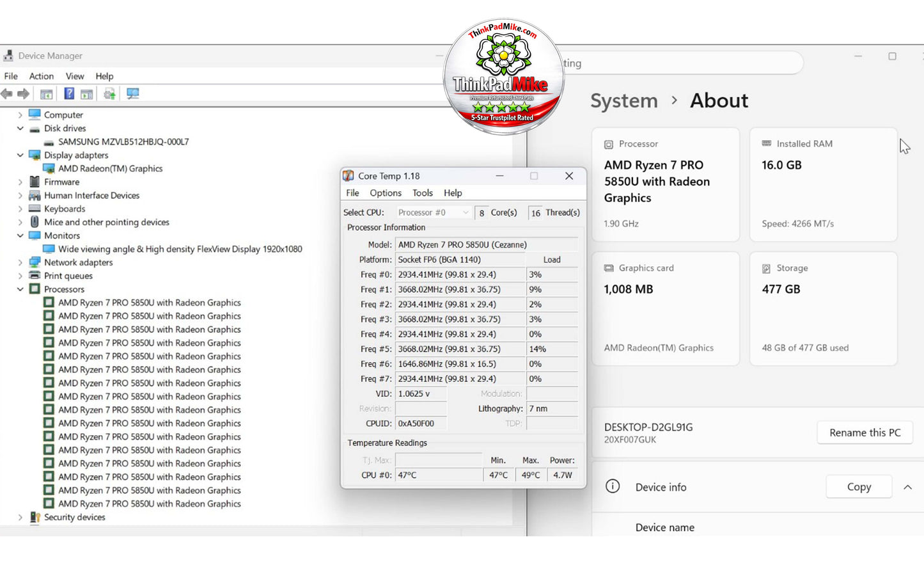Expand the Human Interface Devices node

(x=20, y=196)
